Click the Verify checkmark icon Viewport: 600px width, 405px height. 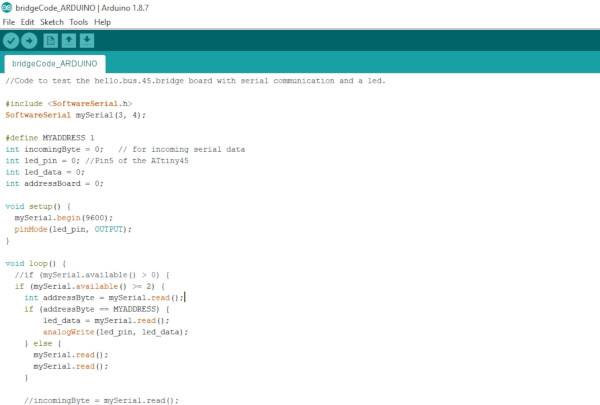pos(11,41)
